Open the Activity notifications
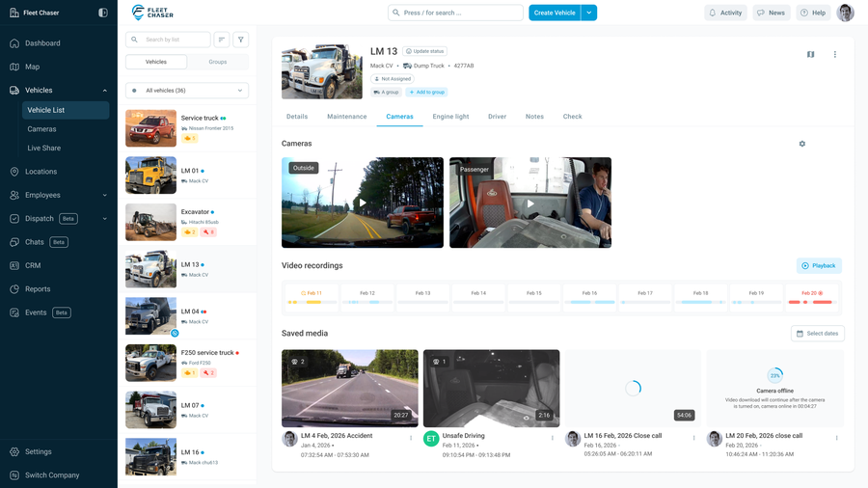The image size is (868, 488). (x=725, y=13)
